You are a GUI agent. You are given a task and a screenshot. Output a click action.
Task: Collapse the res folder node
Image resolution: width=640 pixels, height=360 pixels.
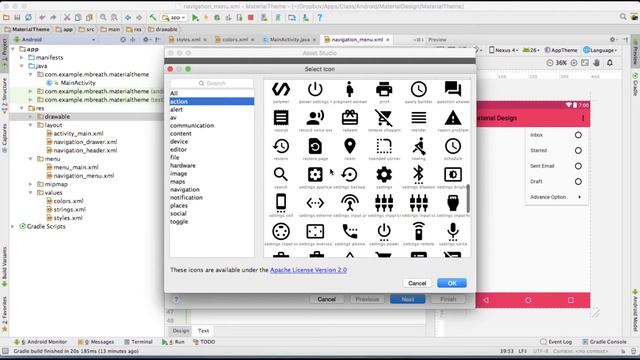(22, 108)
